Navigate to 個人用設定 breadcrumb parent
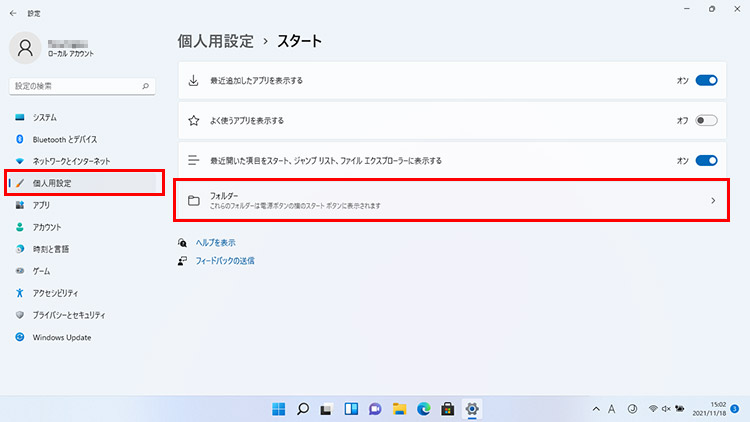750x422 pixels. 213,41
